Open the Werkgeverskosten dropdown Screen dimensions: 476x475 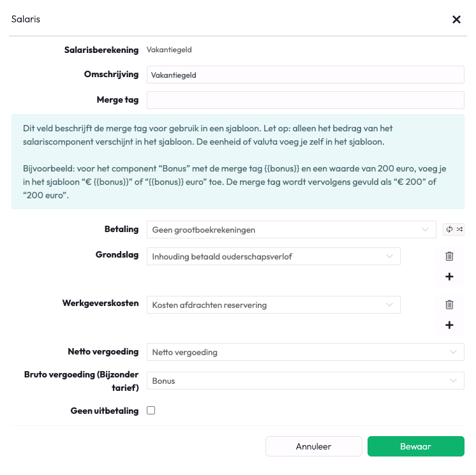(x=273, y=305)
